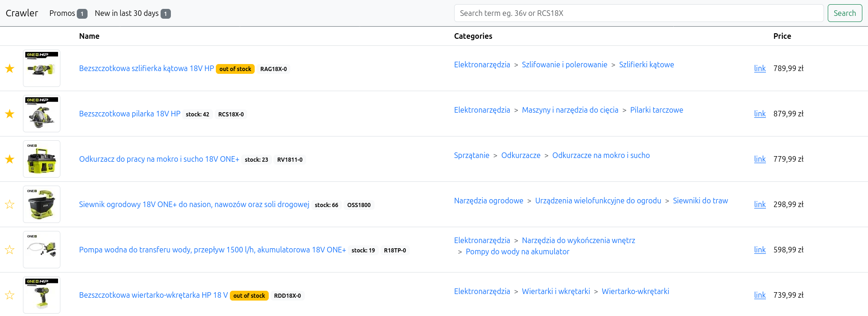
Task: Favorite the Pompa wodna product with star
Action: pos(9,250)
